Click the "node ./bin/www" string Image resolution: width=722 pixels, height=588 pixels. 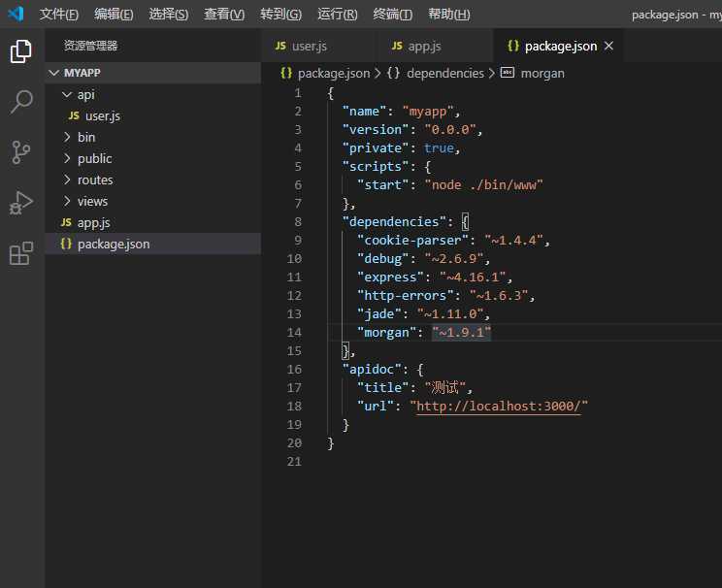(484, 184)
